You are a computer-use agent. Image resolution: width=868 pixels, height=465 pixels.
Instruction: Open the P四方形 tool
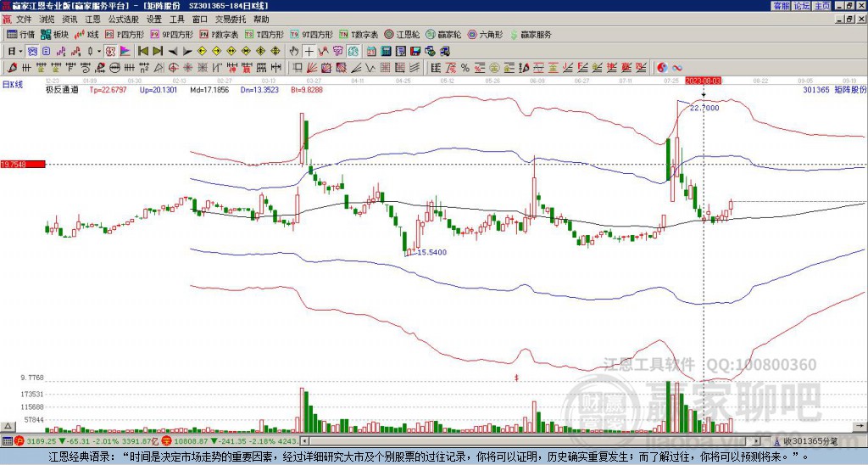(125, 34)
